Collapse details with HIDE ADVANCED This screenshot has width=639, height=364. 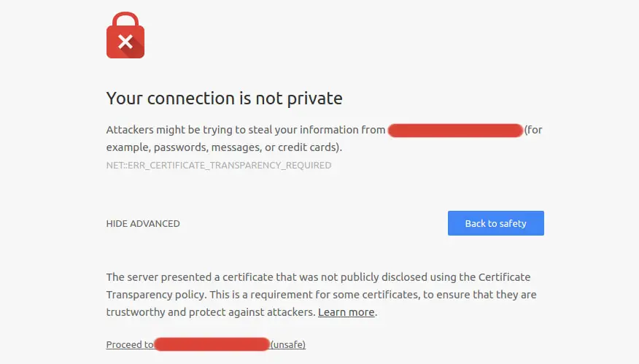tap(143, 224)
